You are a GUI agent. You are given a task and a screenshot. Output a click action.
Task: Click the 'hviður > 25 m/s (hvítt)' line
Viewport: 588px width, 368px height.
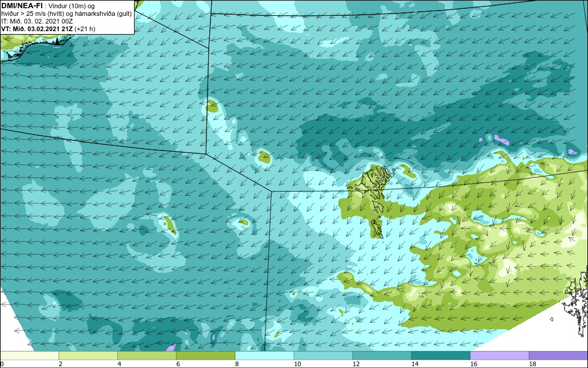click(32, 14)
